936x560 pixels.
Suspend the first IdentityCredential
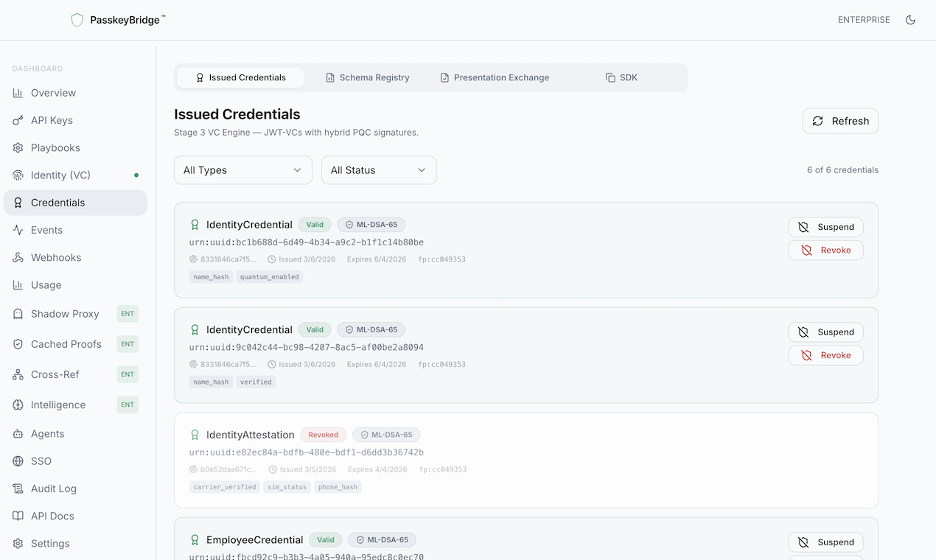[825, 227]
